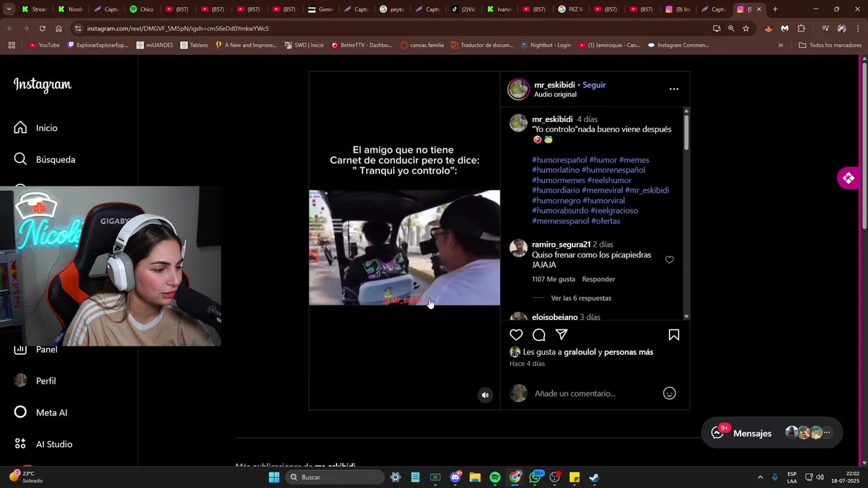Click Responder under ramiro_segura21's comment
The height and width of the screenshot is (488, 868).
[x=598, y=279]
